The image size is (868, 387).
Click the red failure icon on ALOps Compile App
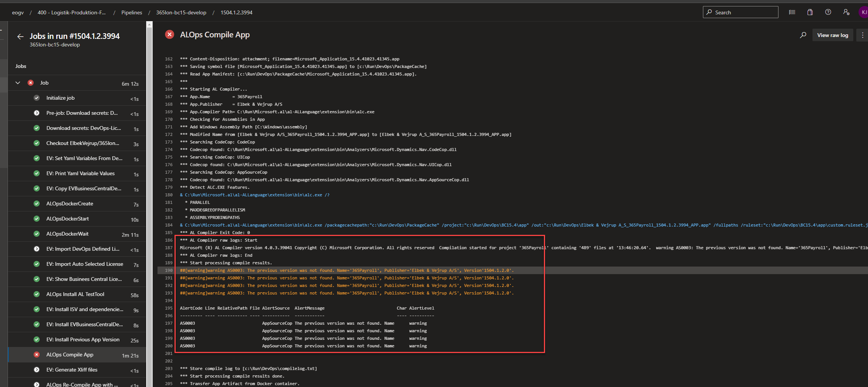36,355
